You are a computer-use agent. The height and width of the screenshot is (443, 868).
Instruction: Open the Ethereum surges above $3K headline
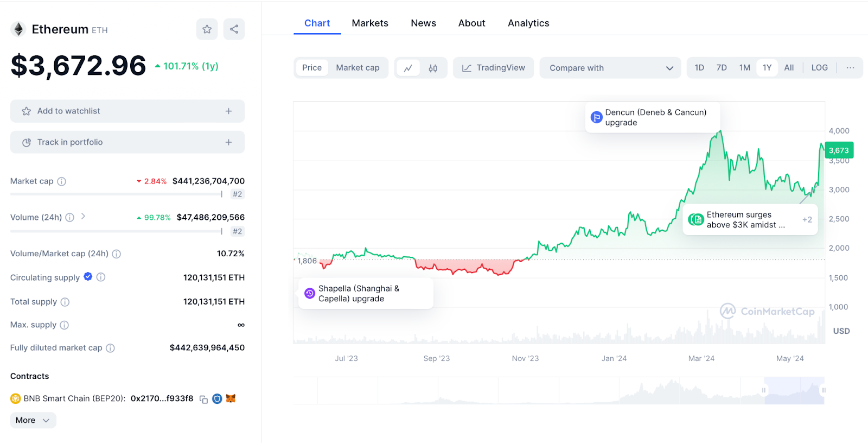pos(745,220)
